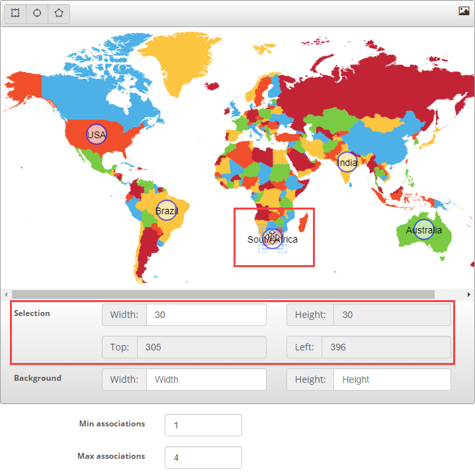
Task: Click the selected South Africa hotspot
Action: (272, 239)
